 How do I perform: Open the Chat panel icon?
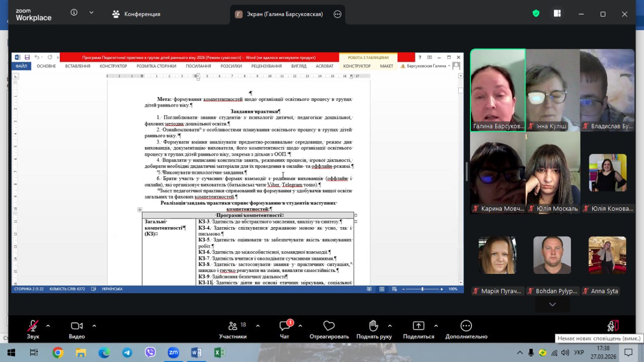(285, 327)
